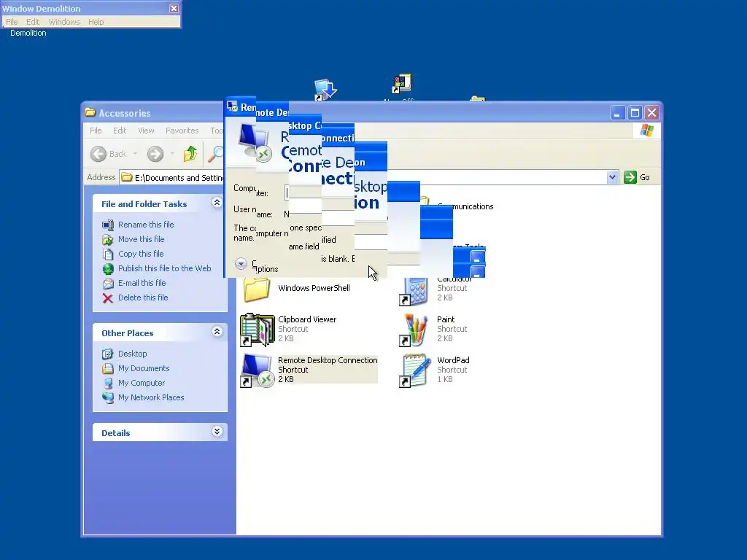Collapse the File and Folder Tasks panel
This screenshot has height=560, width=747.
click(x=217, y=203)
